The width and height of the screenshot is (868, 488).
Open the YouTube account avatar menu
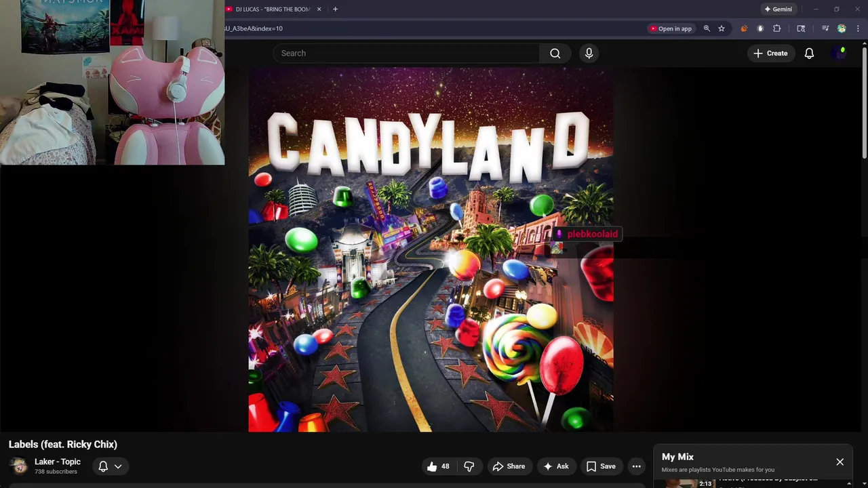coord(840,54)
